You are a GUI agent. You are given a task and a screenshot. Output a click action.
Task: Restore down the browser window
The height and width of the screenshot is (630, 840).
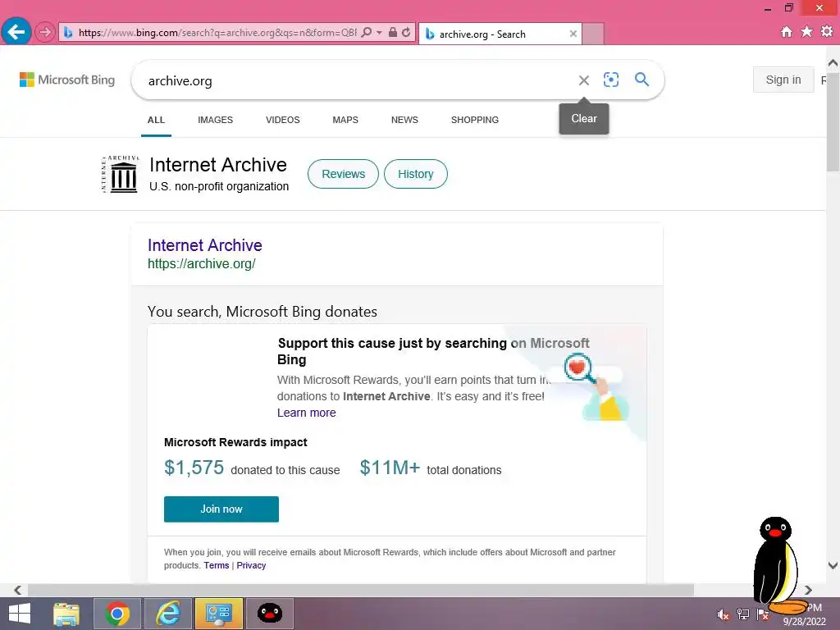(788, 7)
